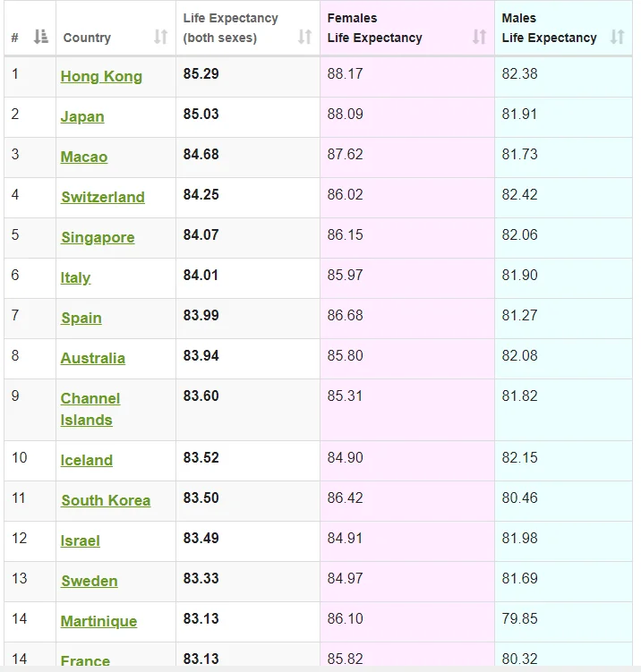Open the Australia link
This screenshot has width=641, height=672.
click(x=93, y=358)
